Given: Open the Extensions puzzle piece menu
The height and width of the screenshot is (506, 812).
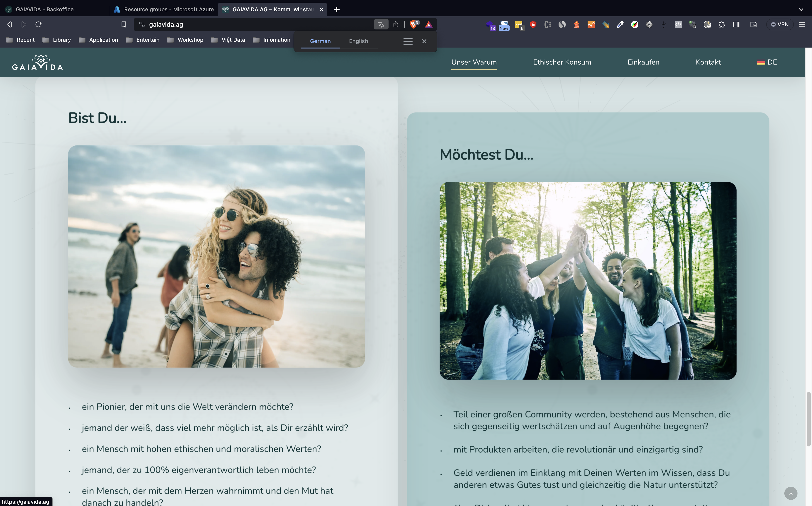Looking at the screenshot, I should point(722,24).
